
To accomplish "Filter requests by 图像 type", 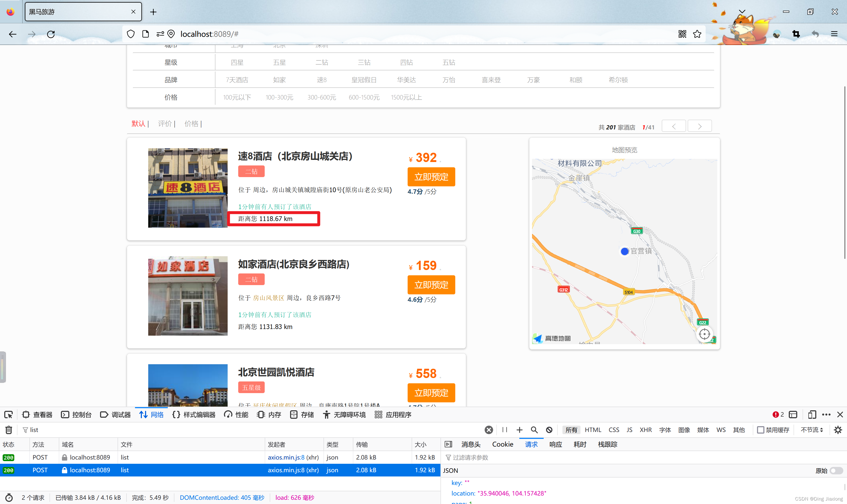I will point(684,430).
